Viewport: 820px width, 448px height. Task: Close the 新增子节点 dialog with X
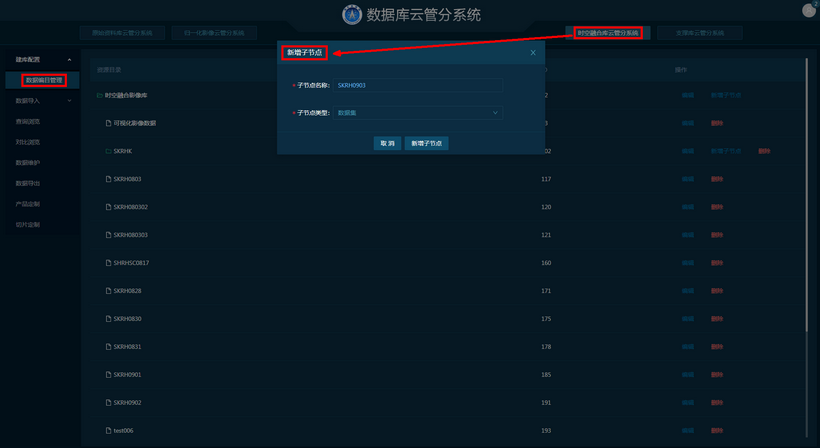coord(533,52)
